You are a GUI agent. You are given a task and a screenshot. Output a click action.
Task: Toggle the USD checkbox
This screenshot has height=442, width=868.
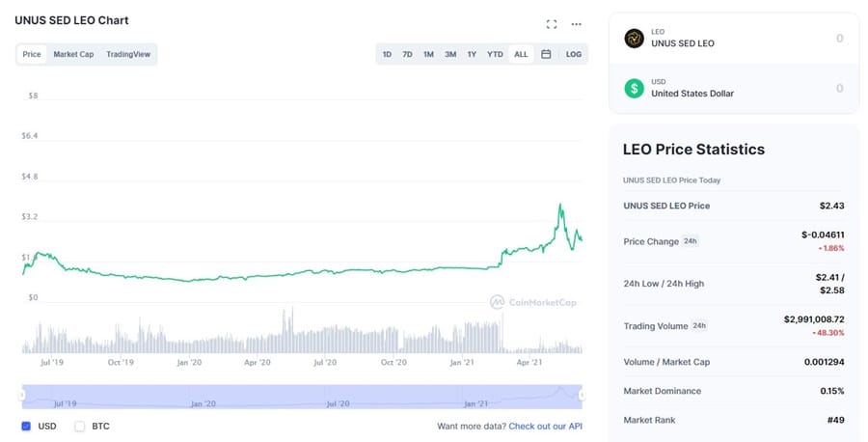pos(26,426)
